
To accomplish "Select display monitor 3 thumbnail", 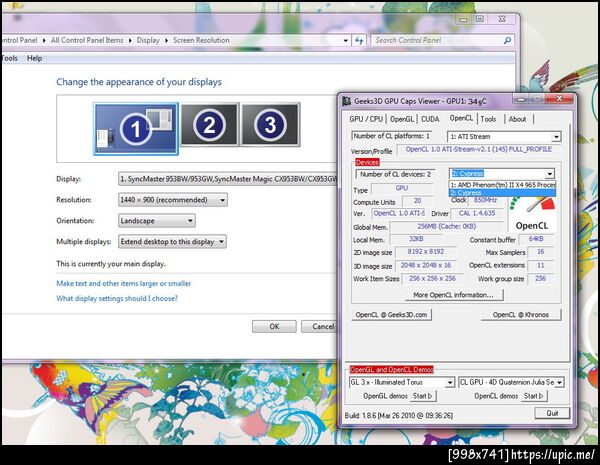I will click(x=271, y=125).
